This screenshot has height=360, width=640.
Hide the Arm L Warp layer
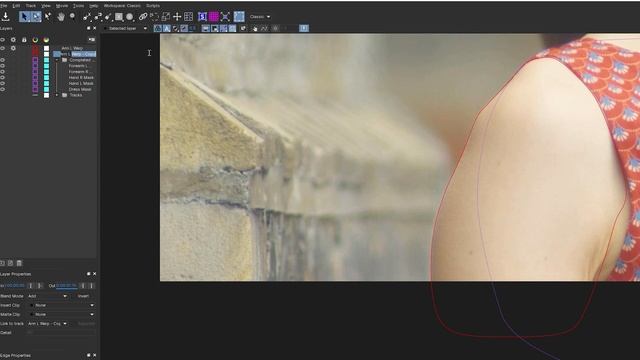pyautogui.click(x=2, y=48)
